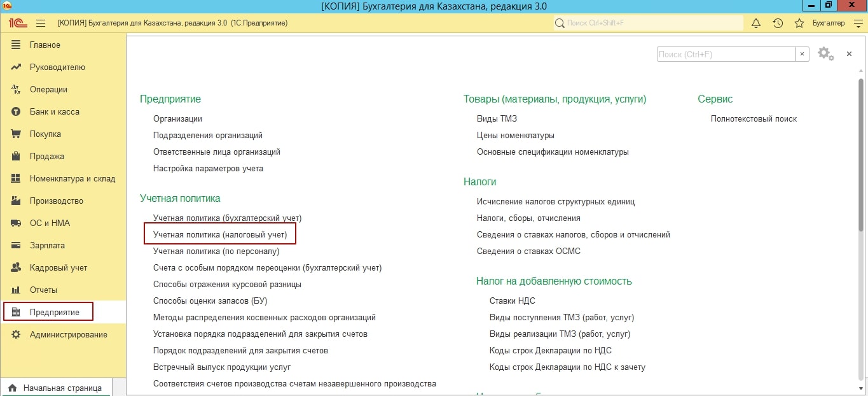868x396 pixels.
Task: Open the hamburger main menu icon
Action: [x=41, y=23]
